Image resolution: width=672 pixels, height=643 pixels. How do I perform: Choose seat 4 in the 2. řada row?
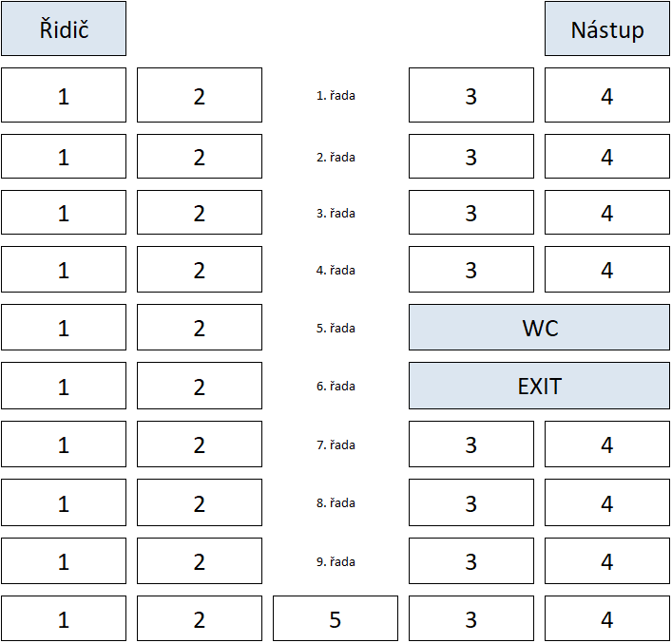click(x=606, y=157)
